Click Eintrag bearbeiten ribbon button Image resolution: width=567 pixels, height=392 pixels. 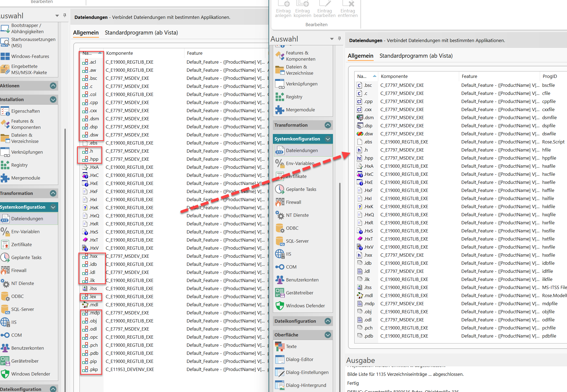coord(324,9)
